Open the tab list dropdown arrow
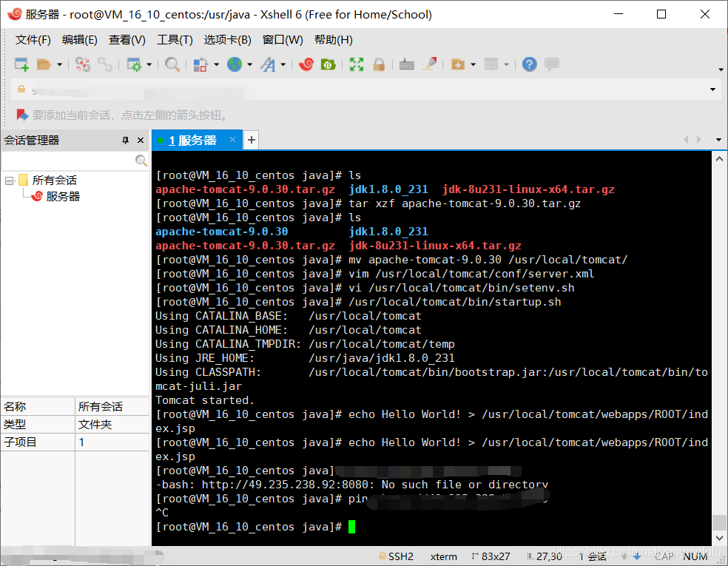This screenshot has height=566, width=728. pyautogui.click(x=718, y=140)
